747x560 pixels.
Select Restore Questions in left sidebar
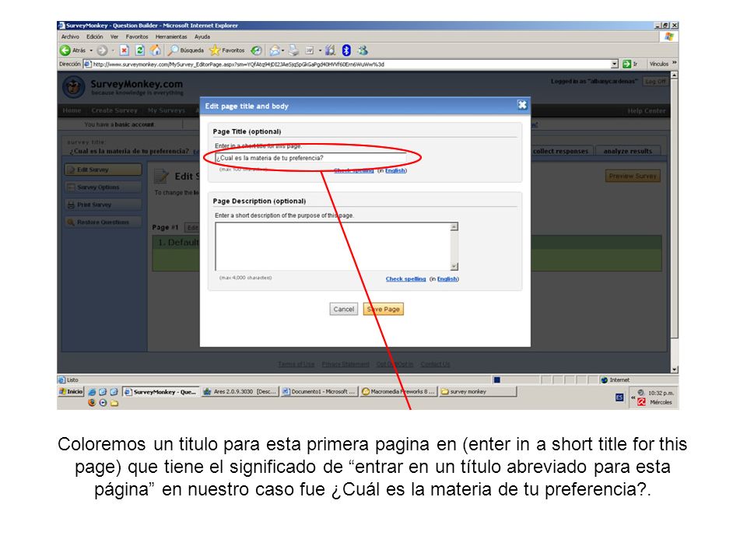(x=103, y=222)
